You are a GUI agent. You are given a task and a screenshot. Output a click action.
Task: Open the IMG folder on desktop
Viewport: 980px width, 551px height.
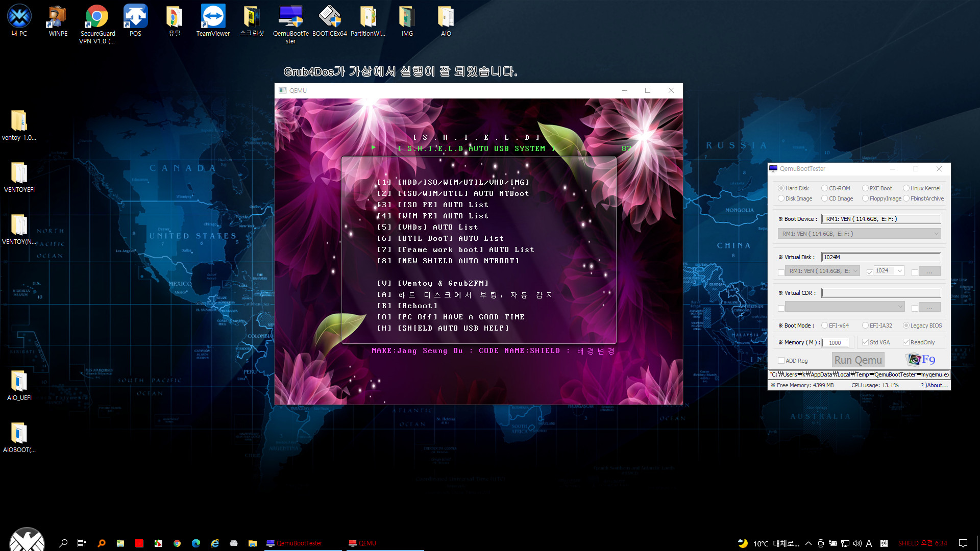point(407,21)
